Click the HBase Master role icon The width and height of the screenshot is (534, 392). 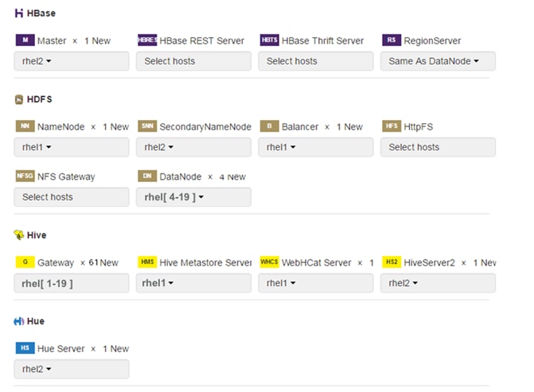tap(25, 41)
